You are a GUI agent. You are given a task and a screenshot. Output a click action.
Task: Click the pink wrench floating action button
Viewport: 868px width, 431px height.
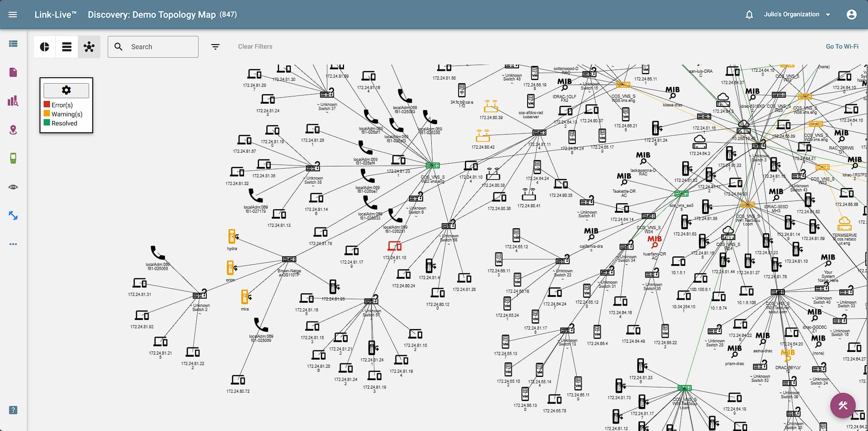(x=843, y=405)
